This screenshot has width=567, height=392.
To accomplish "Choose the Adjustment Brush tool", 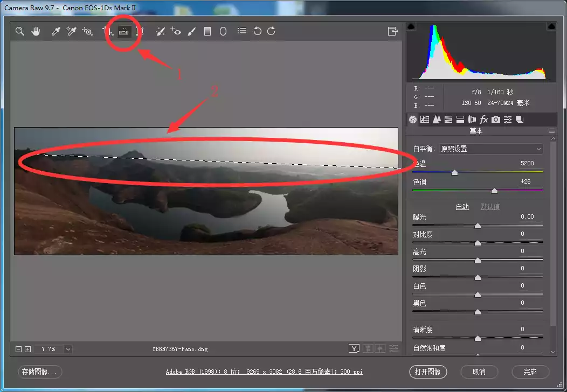I will click(x=191, y=31).
